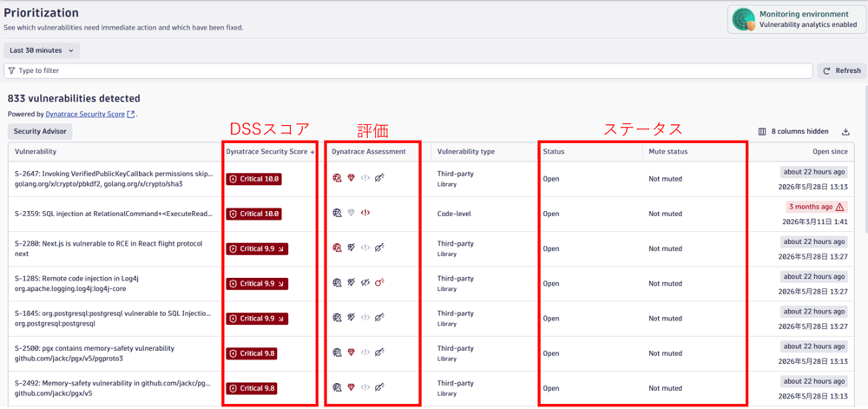This screenshot has width=868, height=409.
Task: Open S-2492 Memory-safety vulnerability row
Action: [x=114, y=388]
